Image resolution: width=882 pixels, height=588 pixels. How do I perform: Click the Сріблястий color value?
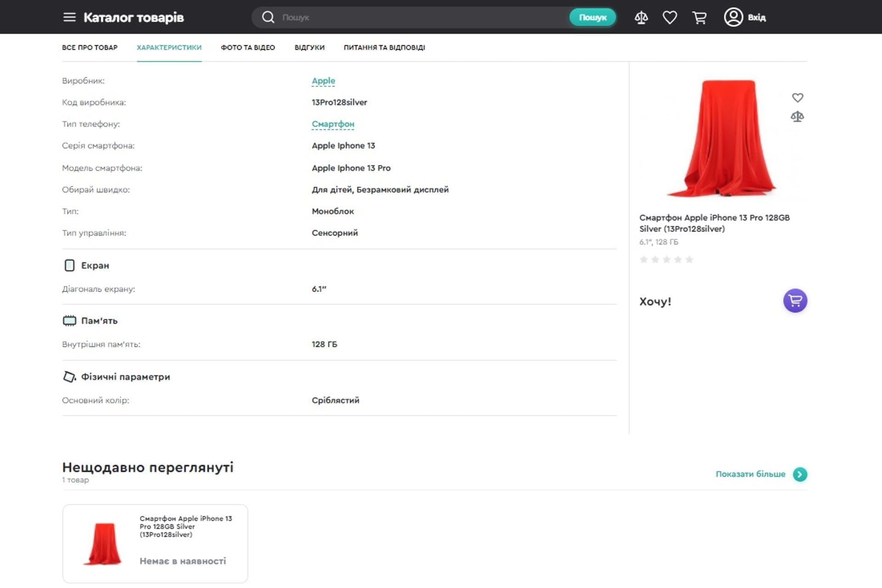(335, 400)
